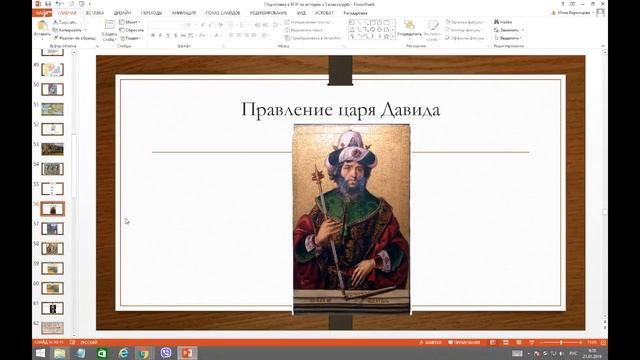Toggle Bold formatting in font group
The image size is (640, 360).
pyautogui.click(x=153, y=36)
